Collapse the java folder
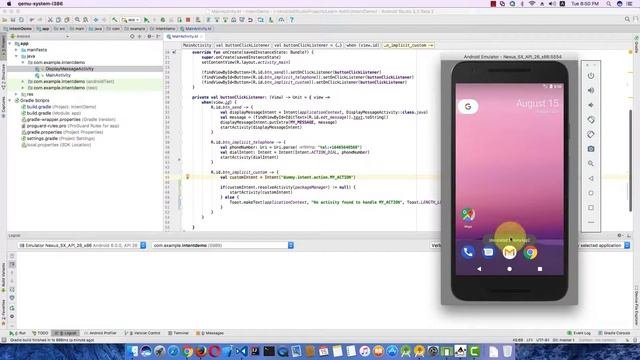The image size is (640, 360). pos(17,56)
